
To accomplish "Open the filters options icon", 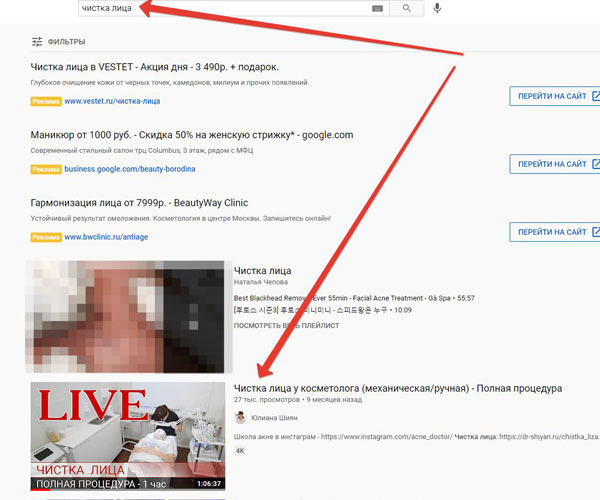I will click(x=37, y=42).
